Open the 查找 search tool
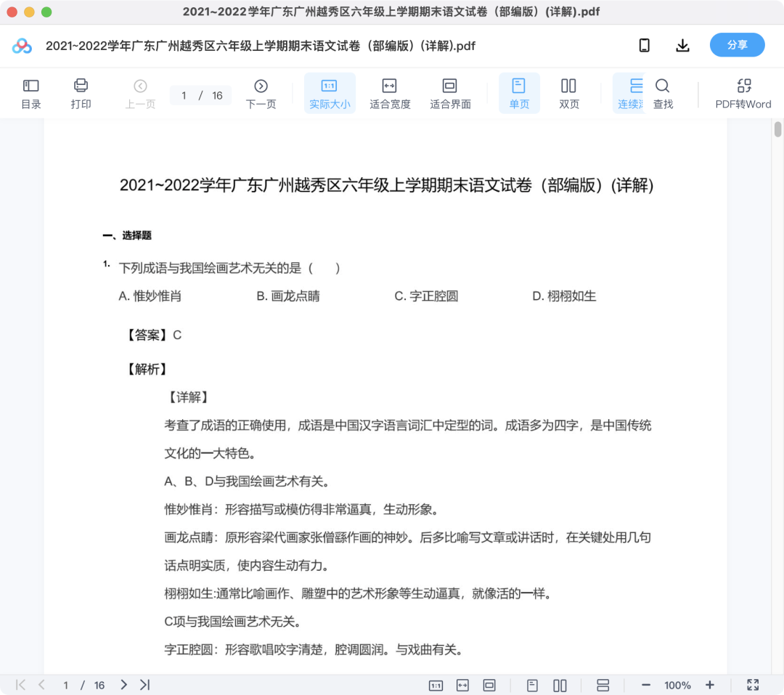784x695 pixels. tap(663, 94)
